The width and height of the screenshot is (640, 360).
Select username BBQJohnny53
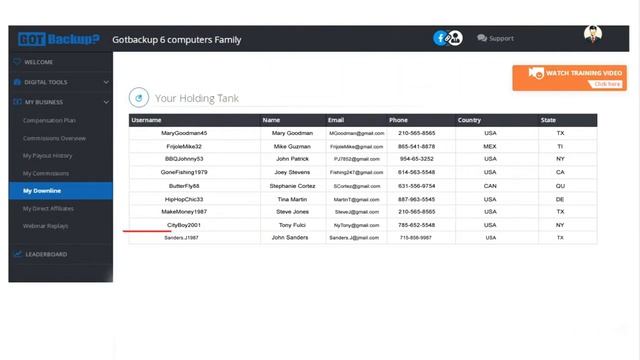tap(184, 159)
